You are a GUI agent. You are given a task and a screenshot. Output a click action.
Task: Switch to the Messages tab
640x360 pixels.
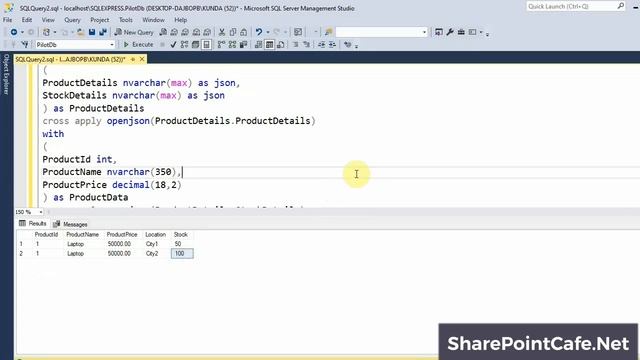pos(70,224)
